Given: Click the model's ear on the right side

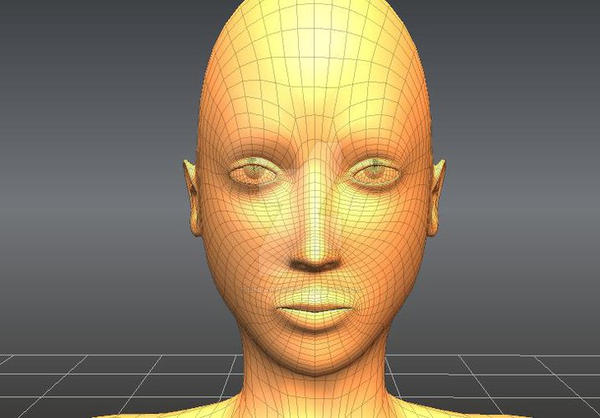Looking at the screenshot, I should [x=437, y=197].
